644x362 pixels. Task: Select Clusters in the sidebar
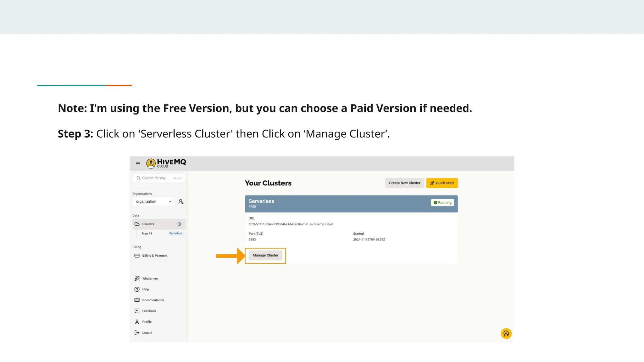[x=159, y=224]
